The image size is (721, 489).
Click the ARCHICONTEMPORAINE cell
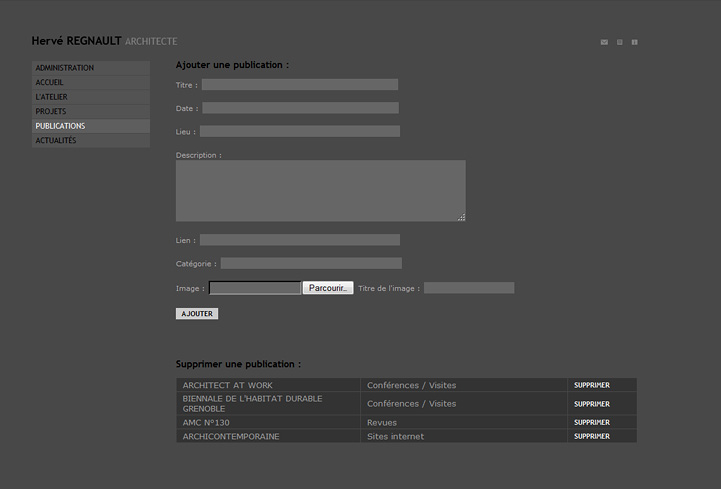click(x=268, y=436)
